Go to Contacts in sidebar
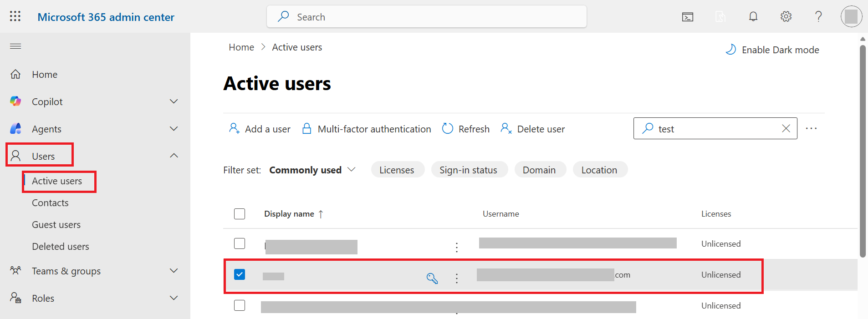Image resolution: width=868 pixels, height=319 pixels. pyautogui.click(x=50, y=203)
